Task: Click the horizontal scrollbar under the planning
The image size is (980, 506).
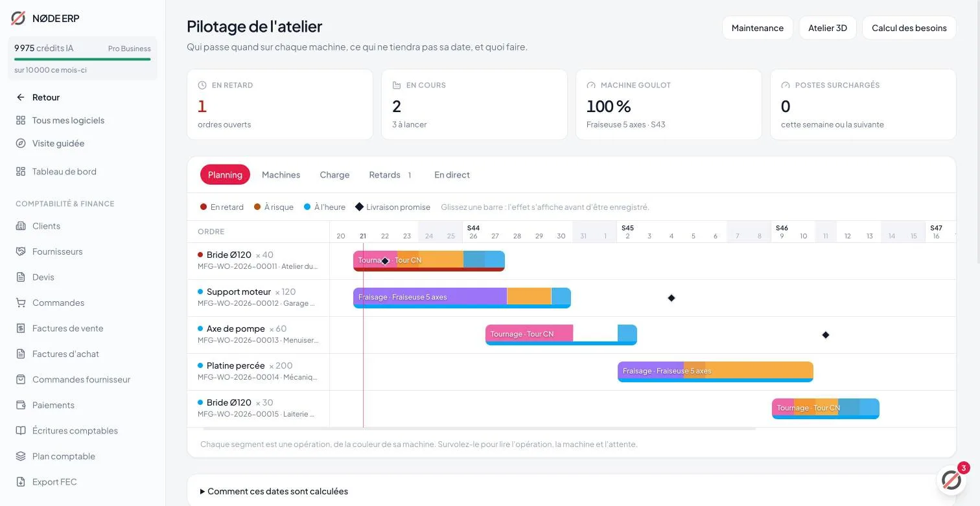Action: (480, 428)
